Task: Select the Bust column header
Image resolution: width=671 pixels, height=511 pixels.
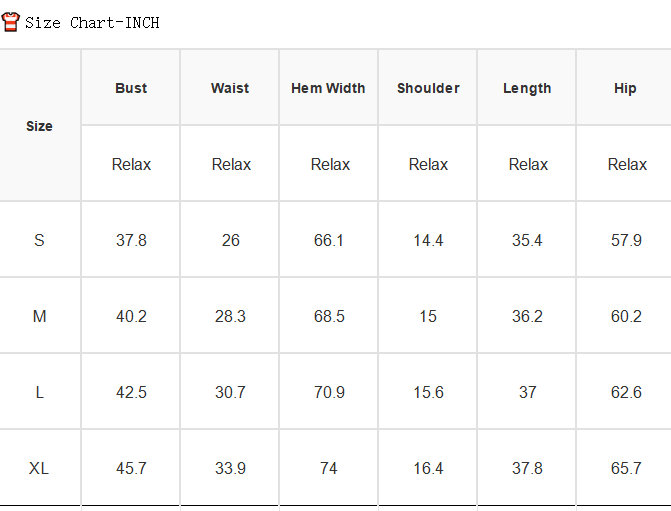Action: pos(131,88)
